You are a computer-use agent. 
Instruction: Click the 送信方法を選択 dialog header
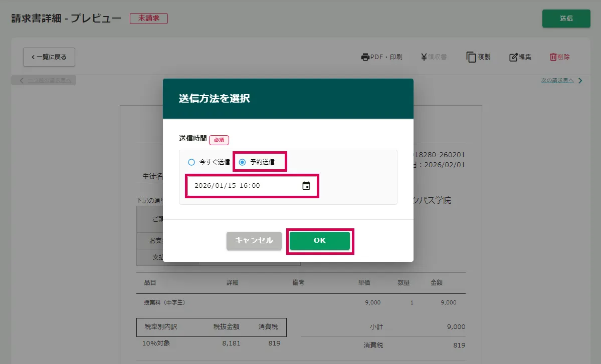pyautogui.click(x=288, y=99)
